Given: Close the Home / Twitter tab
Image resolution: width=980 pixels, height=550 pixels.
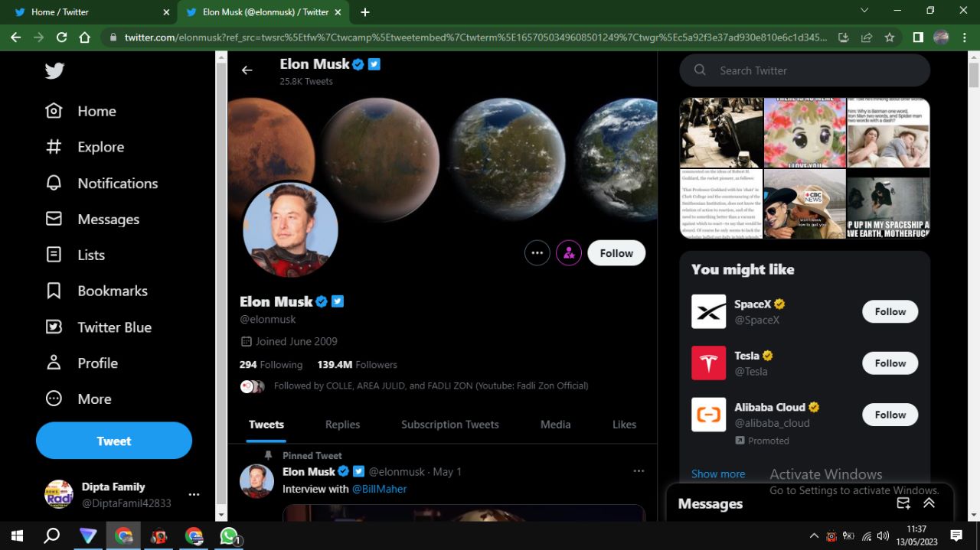Looking at the screenshot, I should [166, 12].
